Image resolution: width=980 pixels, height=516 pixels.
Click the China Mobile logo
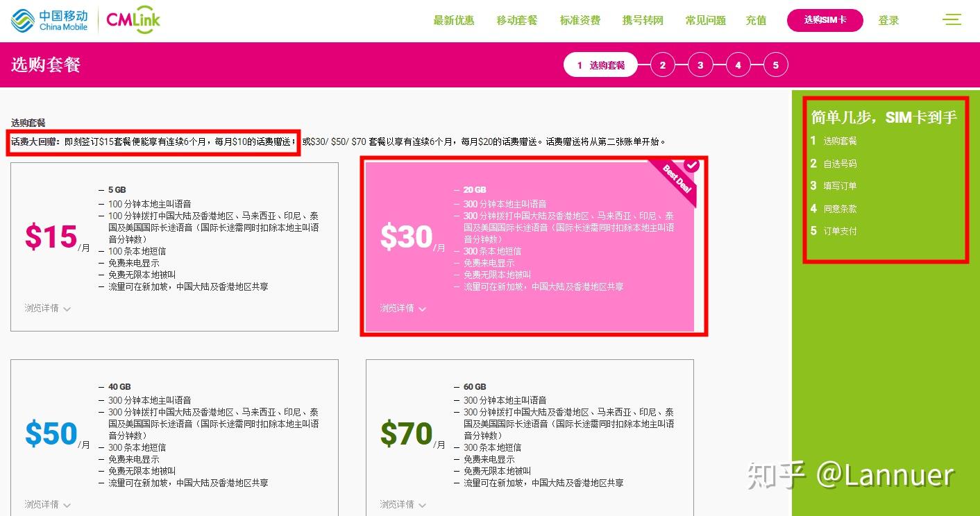tap(49, 20)
